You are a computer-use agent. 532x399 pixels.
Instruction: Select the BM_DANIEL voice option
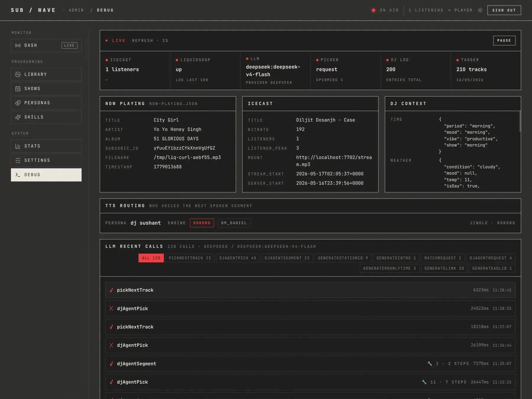coord(234,223)
